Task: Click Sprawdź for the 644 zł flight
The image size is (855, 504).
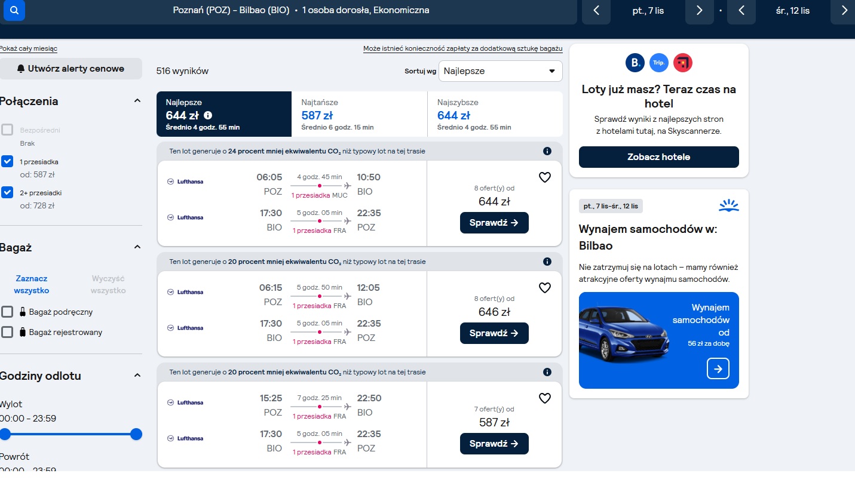Action: pos(494,223)
